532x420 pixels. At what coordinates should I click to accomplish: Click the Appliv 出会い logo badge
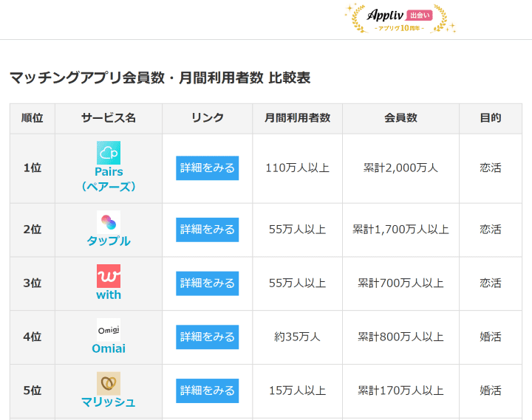pyautogui.click(x=400, y=18)
